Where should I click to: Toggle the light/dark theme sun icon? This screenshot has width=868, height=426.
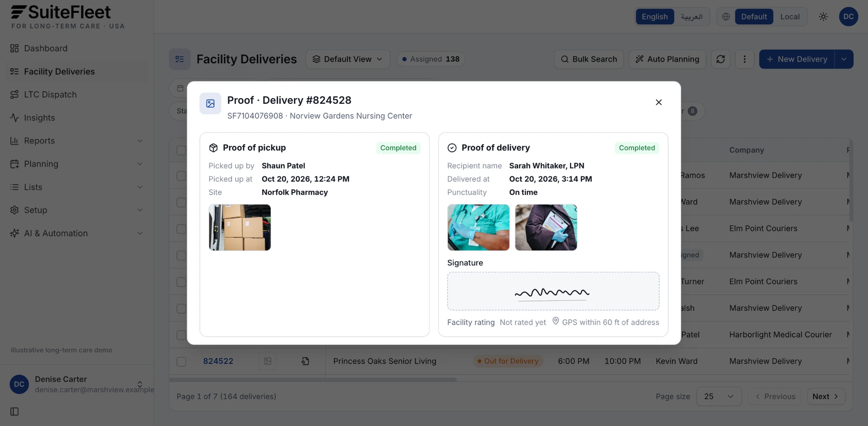(823, 16)
